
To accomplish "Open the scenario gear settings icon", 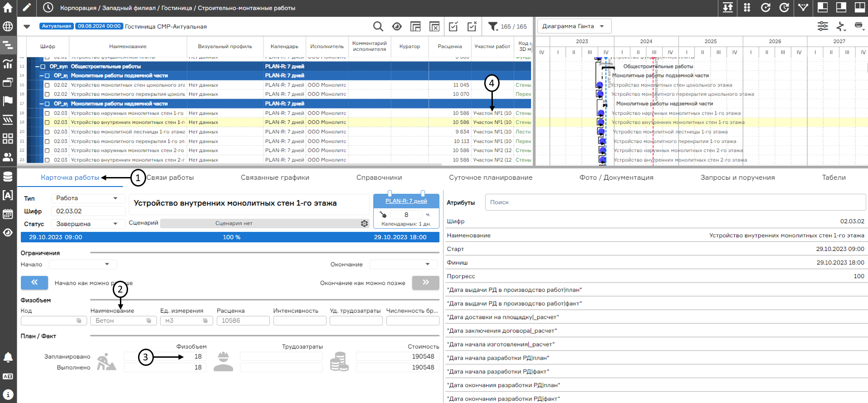I will tap(364, 224).
